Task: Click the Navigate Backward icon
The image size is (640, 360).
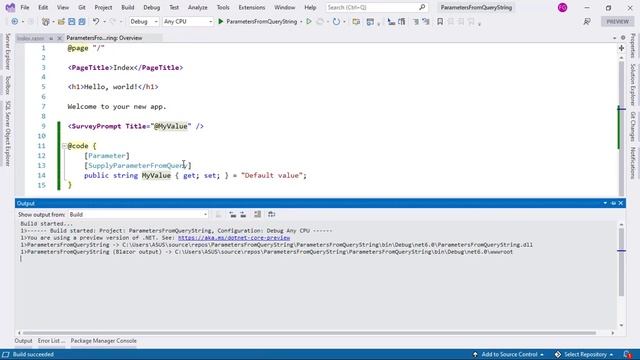Action: pyautogui.click(x=14, y=22)
